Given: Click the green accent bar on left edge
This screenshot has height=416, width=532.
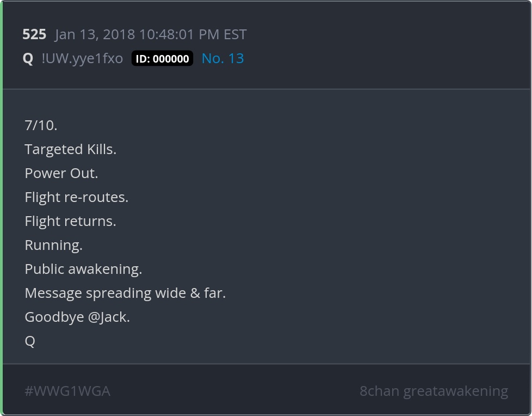Looking at the screenshot, I should point(2,208).
